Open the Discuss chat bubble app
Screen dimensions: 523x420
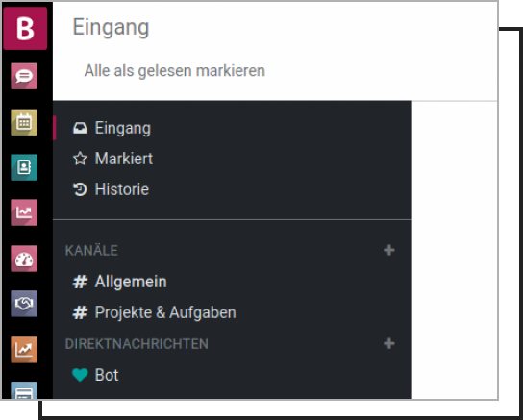tap(24, 76)
